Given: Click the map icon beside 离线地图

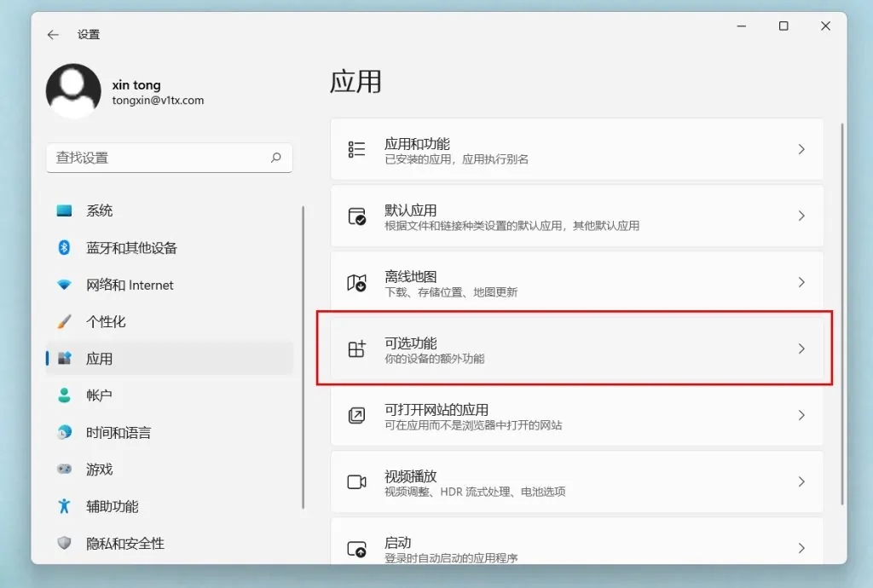Looking at the screenshot, I should point(356,282).
